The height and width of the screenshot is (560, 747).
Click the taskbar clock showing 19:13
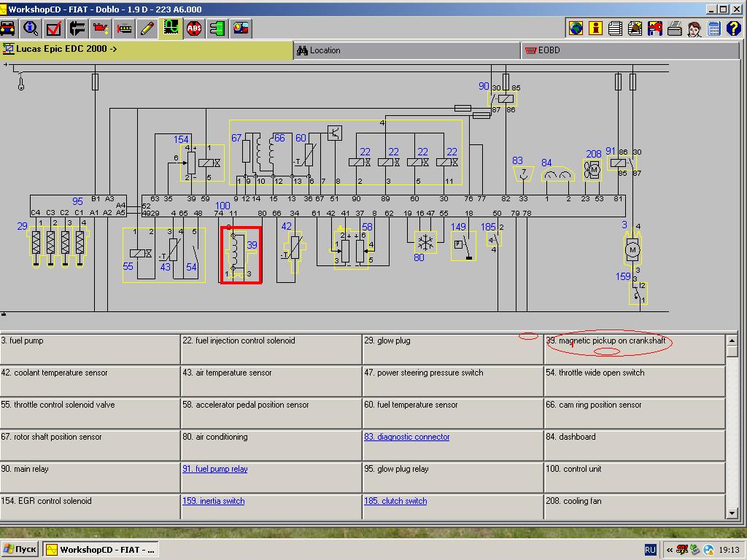[729, 550]
